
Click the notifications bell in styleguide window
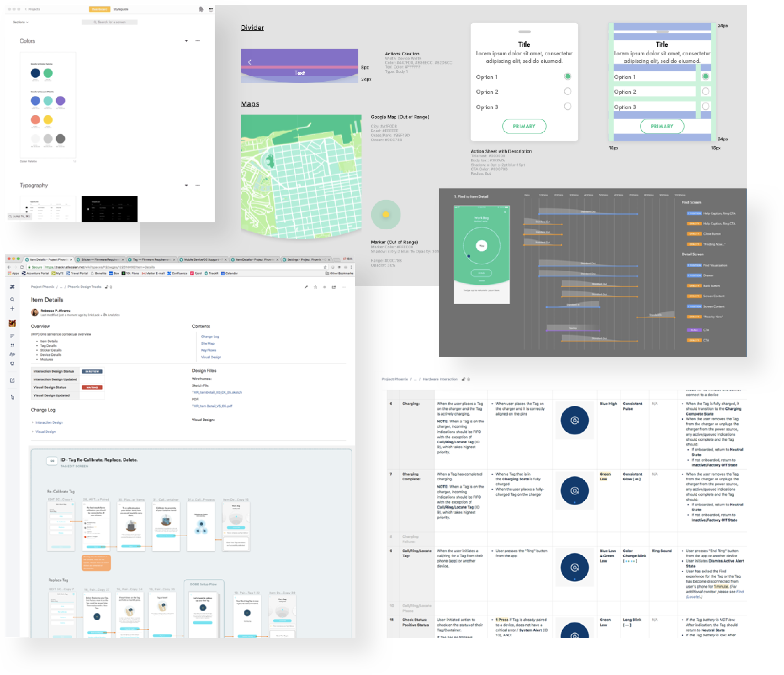click(201, 9)
